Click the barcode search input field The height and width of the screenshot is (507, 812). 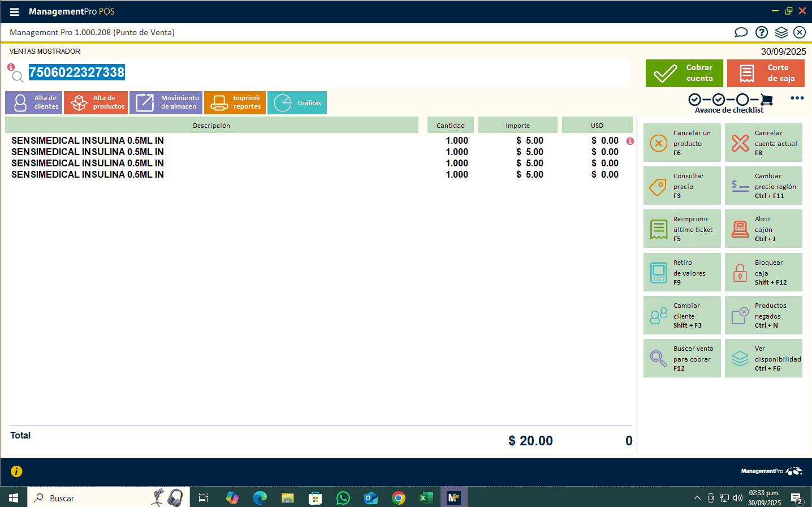point(339,72)
